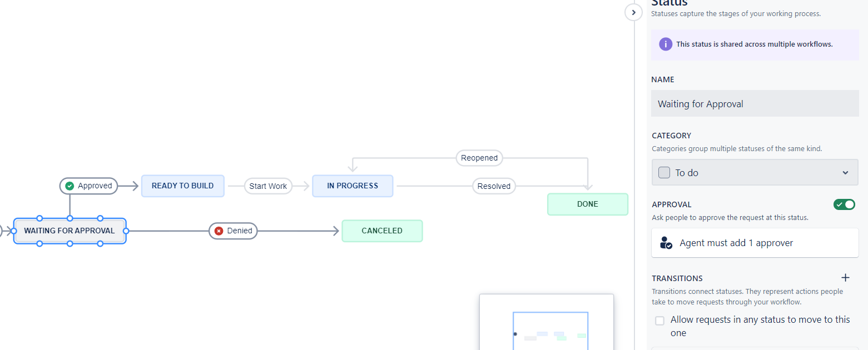Open Agent must add 1 approver setting
This screenshot has height=350, width=868.
tap(755, 243)
